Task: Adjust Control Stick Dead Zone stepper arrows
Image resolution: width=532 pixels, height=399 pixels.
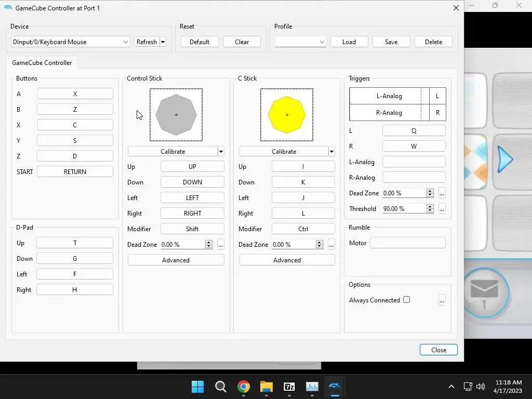Action: pyautogui.click(x=209, y=245)
